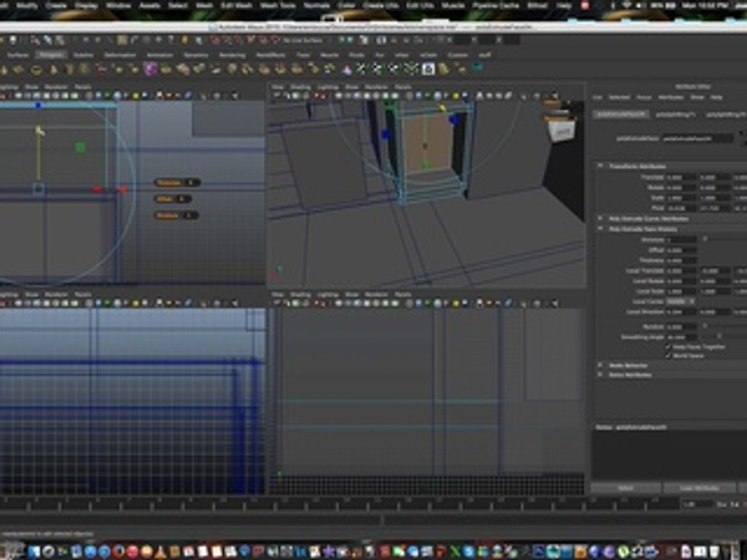
Task: Expand the Node Behavior section
Action: [x=600, y=366]
